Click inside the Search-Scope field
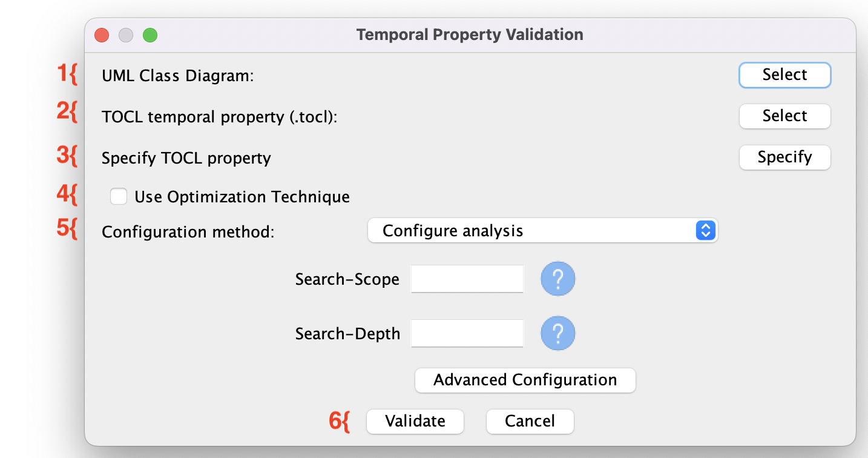Screen dimensions: 868x458 click(467, 279)
